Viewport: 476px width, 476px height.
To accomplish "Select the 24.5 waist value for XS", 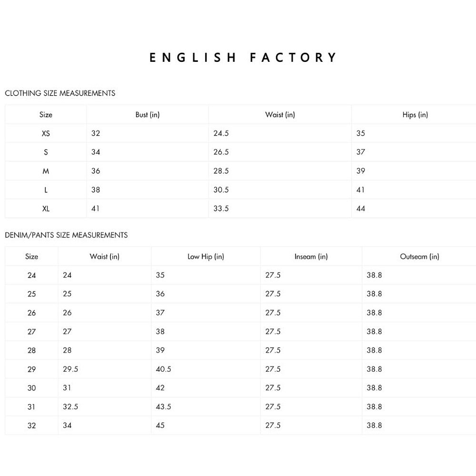I will pyautogui.click(x=221, y=134).
